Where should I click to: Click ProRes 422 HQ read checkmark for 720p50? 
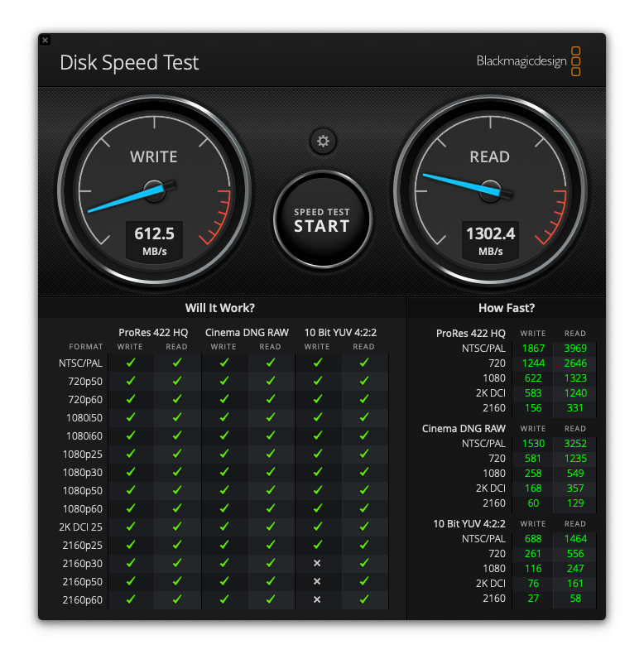pyautogui.click(x=177, y=381)
